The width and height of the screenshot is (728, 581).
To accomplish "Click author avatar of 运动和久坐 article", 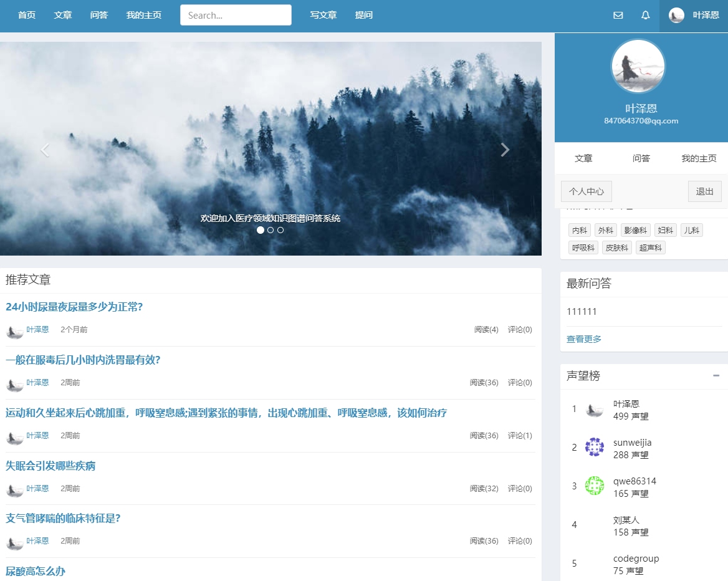I will tap(15, 438).
